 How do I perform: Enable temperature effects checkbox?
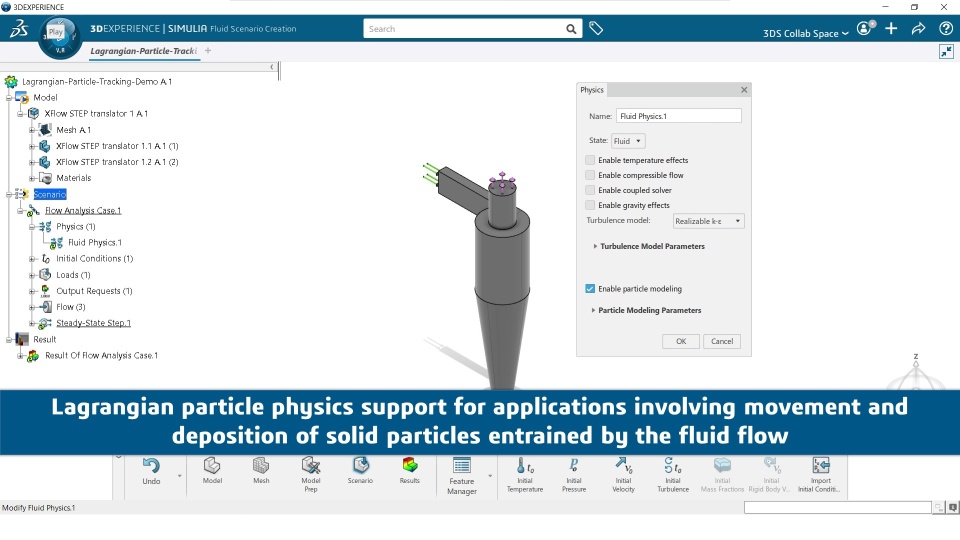pyautogui.click(x=590, y=160)
